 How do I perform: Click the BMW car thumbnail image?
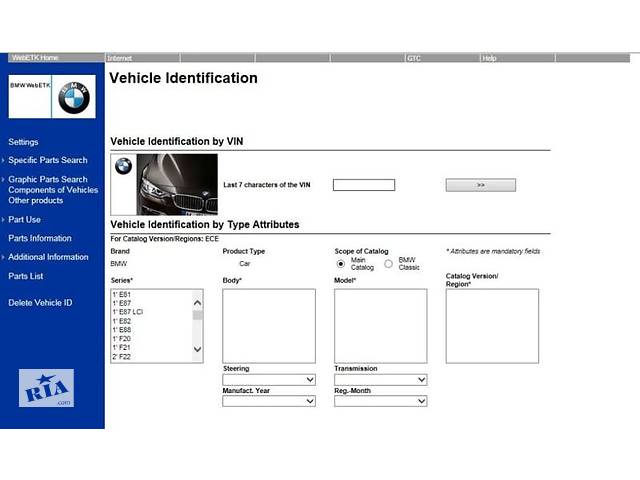[x=177, y=184]
